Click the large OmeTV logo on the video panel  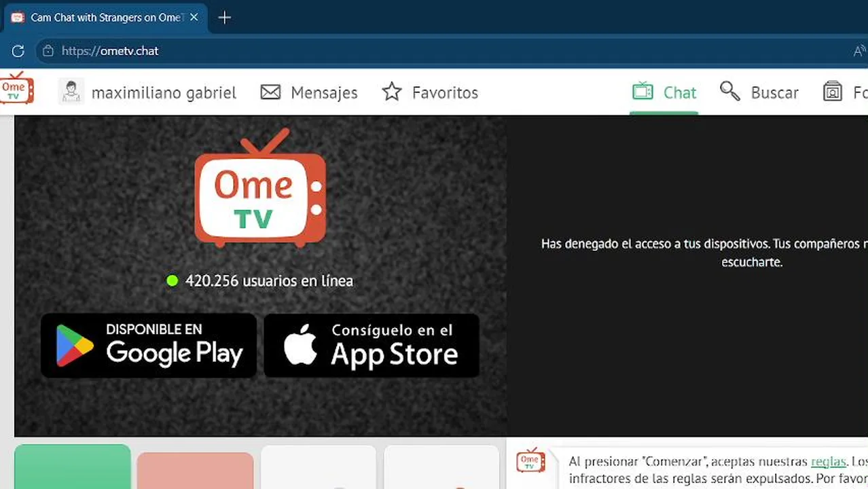[x=260, y=188]
